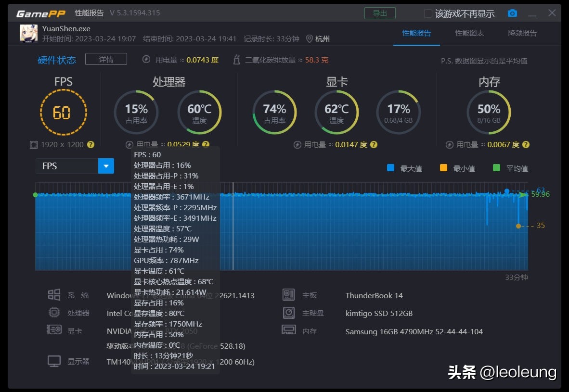
Task: Click the FPS 60 circular gauge
Action: [x=63, y=113]
